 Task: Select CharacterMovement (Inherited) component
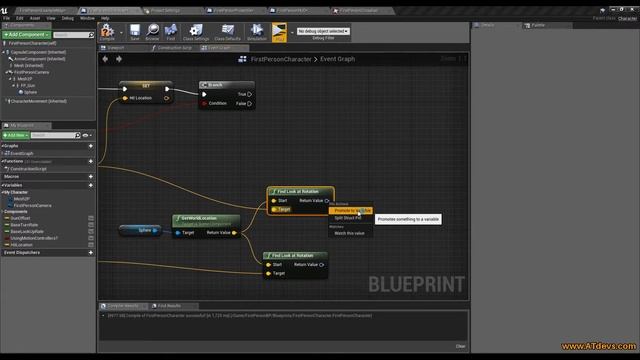pyautogui.click(x=38, y=101)
